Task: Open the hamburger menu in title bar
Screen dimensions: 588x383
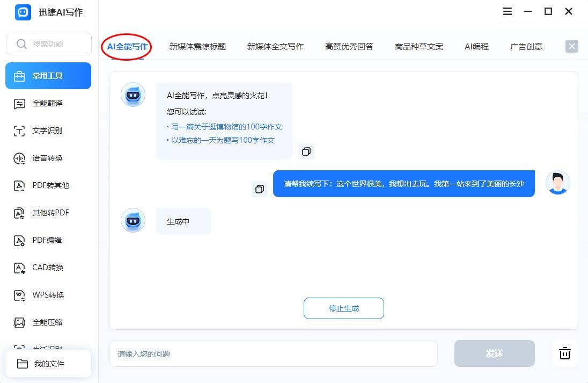Action: pos(508,12)
